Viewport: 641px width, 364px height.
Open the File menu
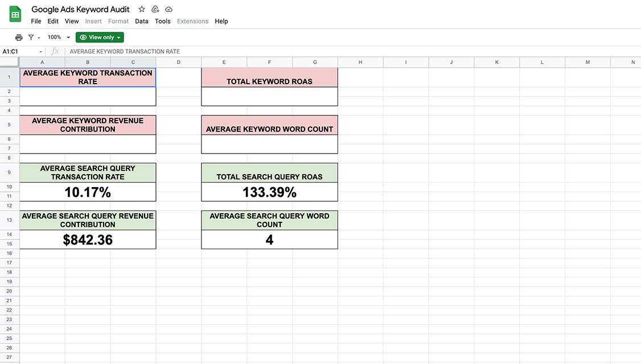36,21
